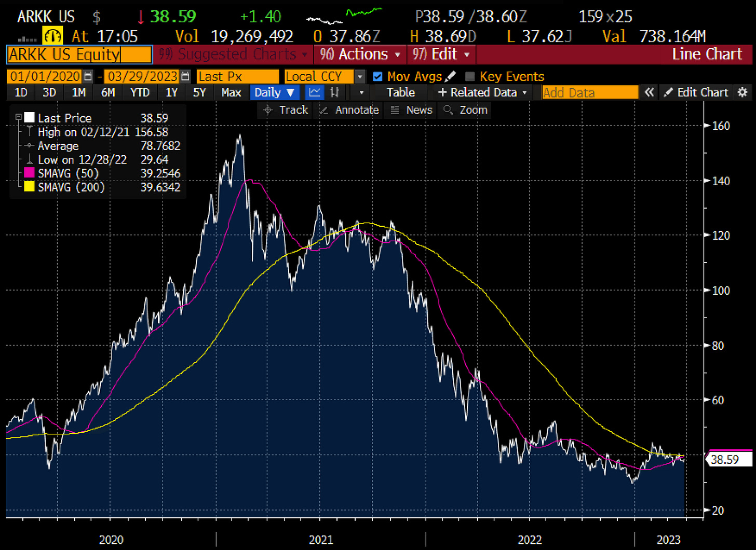Image resolution: width=756 pixels, height=550 pixels.
Task: Select the 5Y time range
Action: click(x=199, y=92)
